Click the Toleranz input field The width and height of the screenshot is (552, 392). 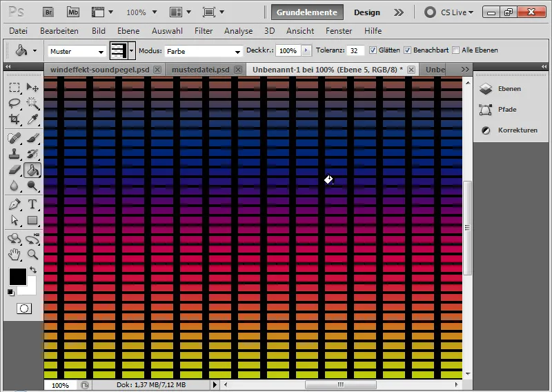[x=355, y=50]
